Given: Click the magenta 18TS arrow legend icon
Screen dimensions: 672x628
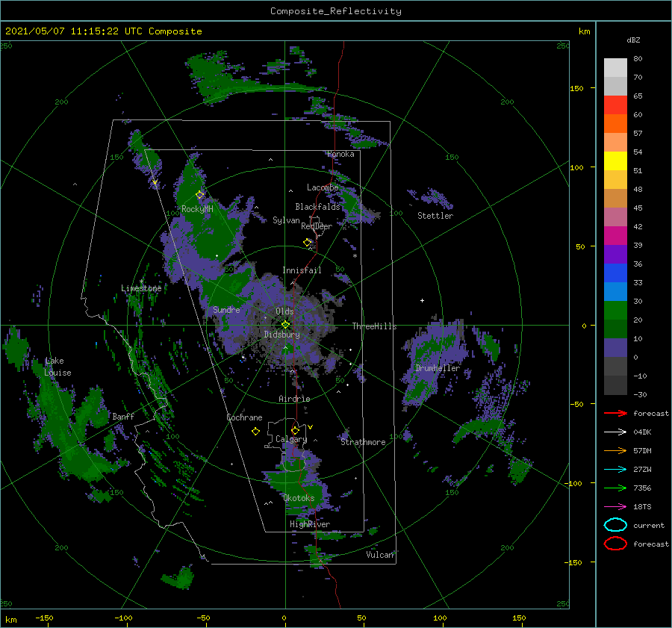Looking at the screenshot, I should [x=615, y=507].
